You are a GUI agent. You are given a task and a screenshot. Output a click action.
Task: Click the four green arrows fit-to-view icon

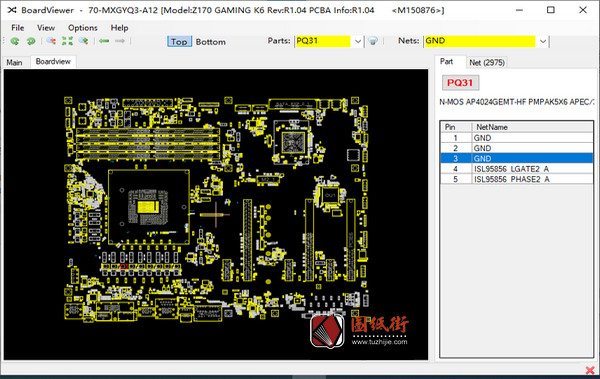67,41
